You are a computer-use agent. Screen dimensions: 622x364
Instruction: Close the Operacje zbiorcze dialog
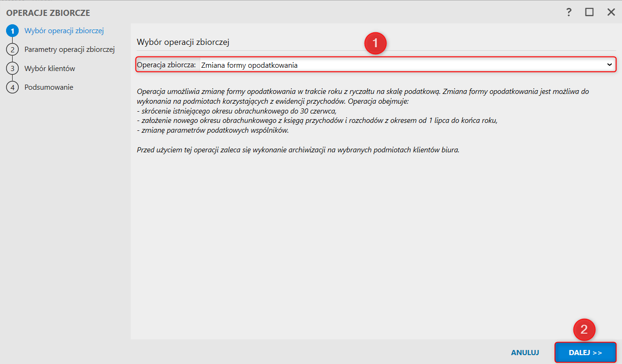coord(611,12)
